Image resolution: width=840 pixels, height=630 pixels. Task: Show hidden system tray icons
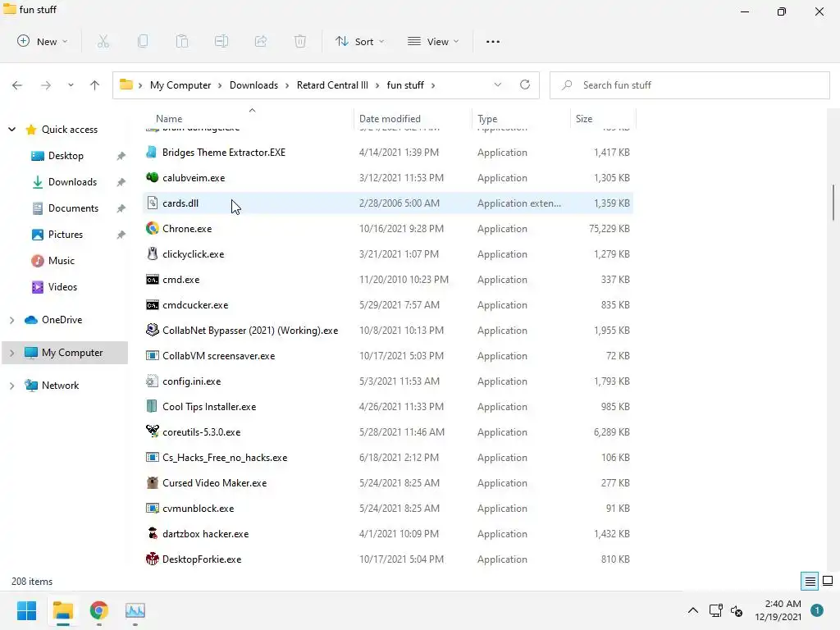(692, 610)
